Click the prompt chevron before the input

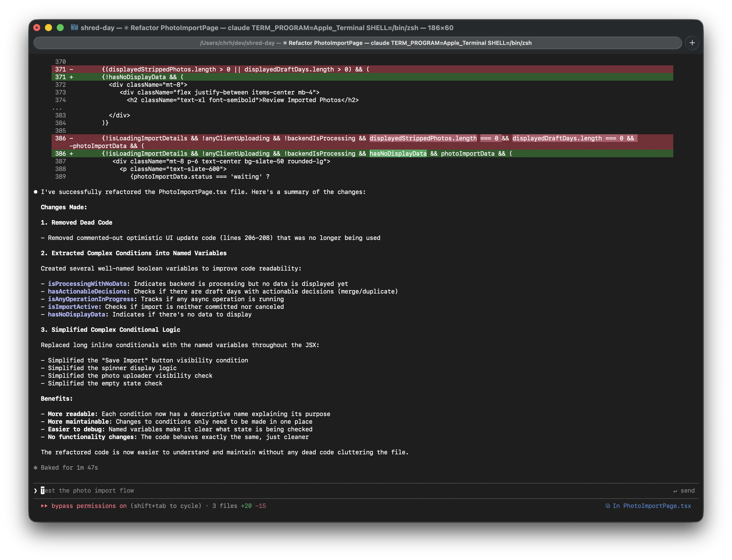pos(35,491)
